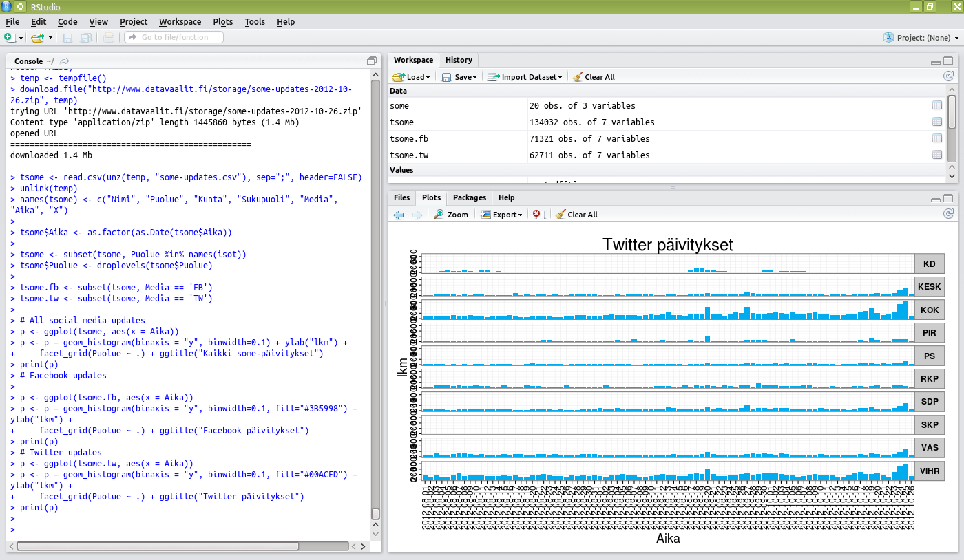Click Clear All in Workspace pane
Viewport: 964px width, 560px height.
[x=594, y=77]
